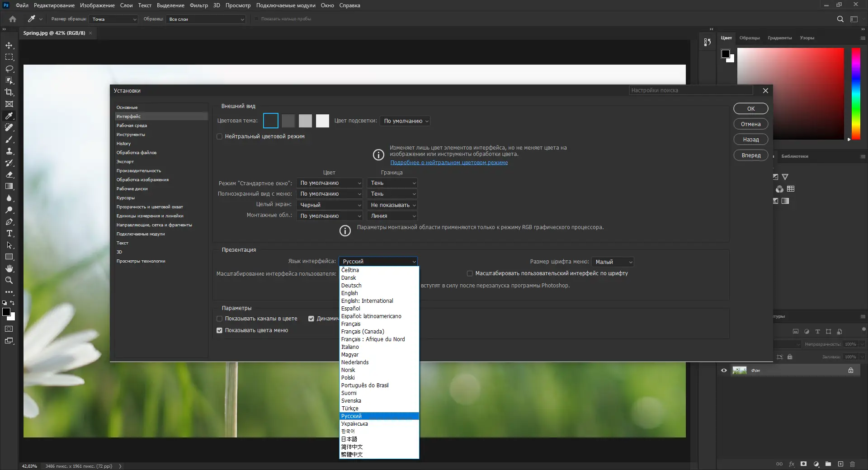Select the Move tool
The width and height of the screenshot is (868, 470).
click(9, 45)
